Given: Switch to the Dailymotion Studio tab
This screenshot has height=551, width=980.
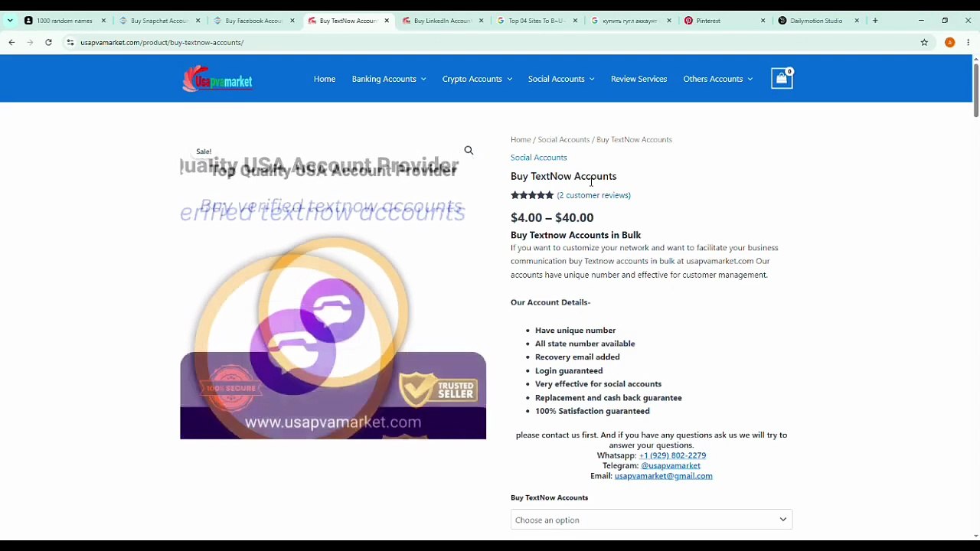Looking at the screenshot, I should click(x=818, y=21).
